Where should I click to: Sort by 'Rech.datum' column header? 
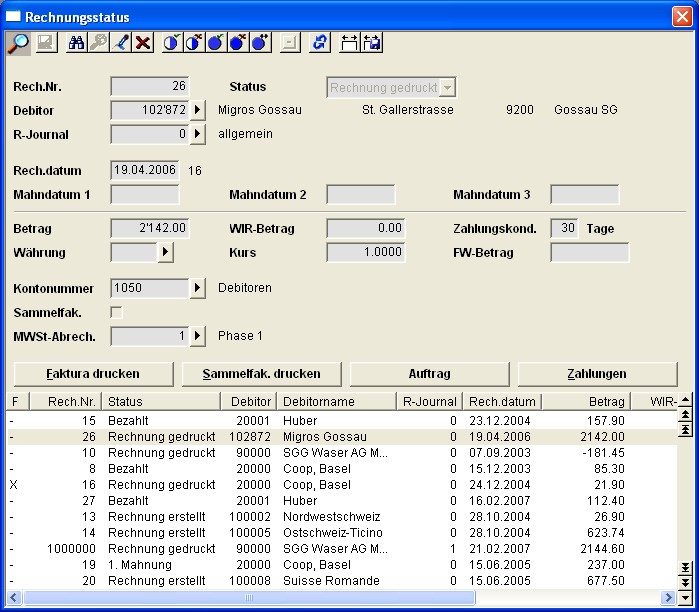[x=502, y=402]
